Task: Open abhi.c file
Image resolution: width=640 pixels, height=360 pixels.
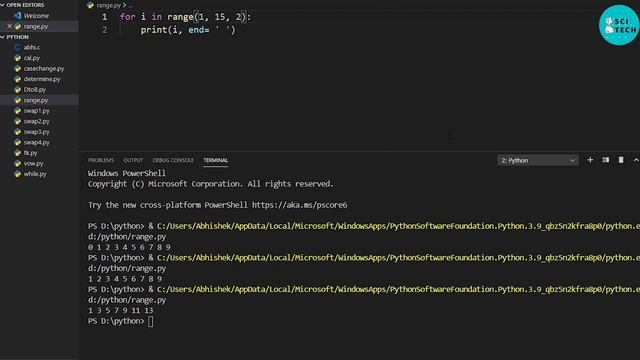Action: click(x=32, y=47)
